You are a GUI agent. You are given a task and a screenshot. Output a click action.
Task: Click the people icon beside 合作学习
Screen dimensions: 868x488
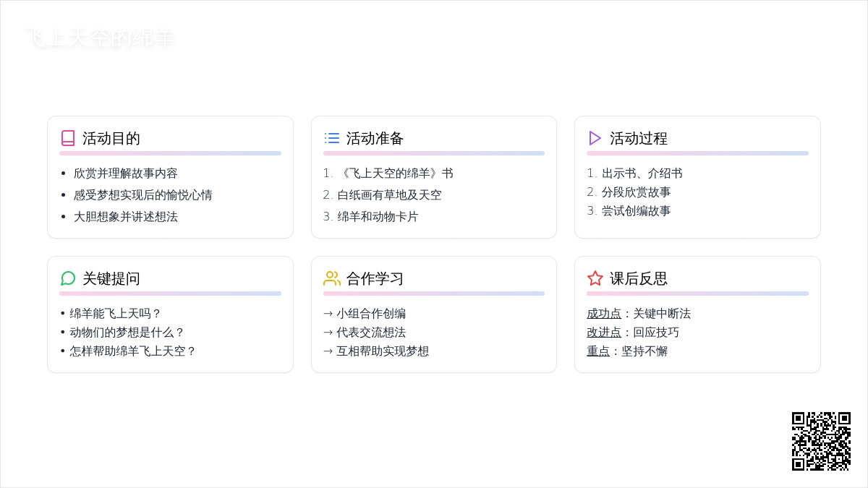pos(332,278)
